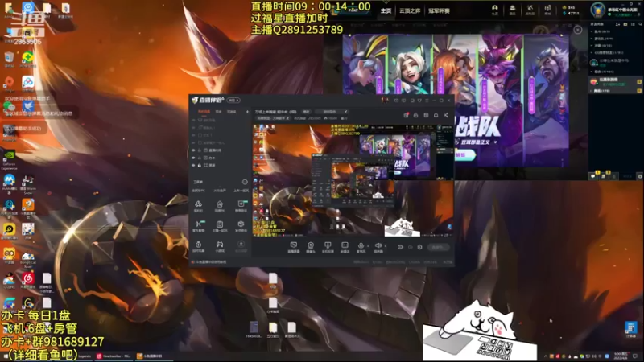Click the multimedia play source icon in streaming toolbar

point(345,245)
